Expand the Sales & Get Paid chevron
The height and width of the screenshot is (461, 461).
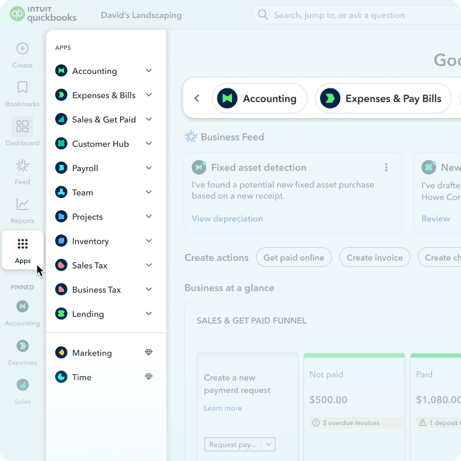[x=149, y=119]
